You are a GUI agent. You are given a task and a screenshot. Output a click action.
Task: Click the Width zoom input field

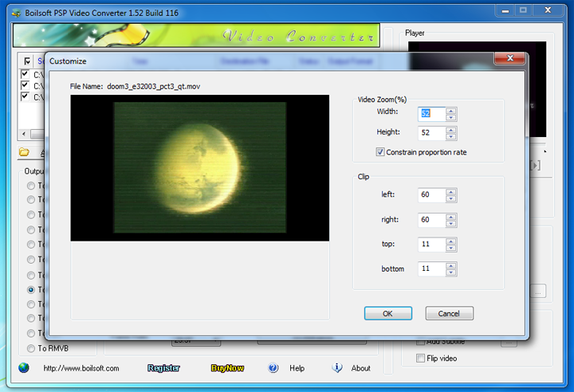431,114
